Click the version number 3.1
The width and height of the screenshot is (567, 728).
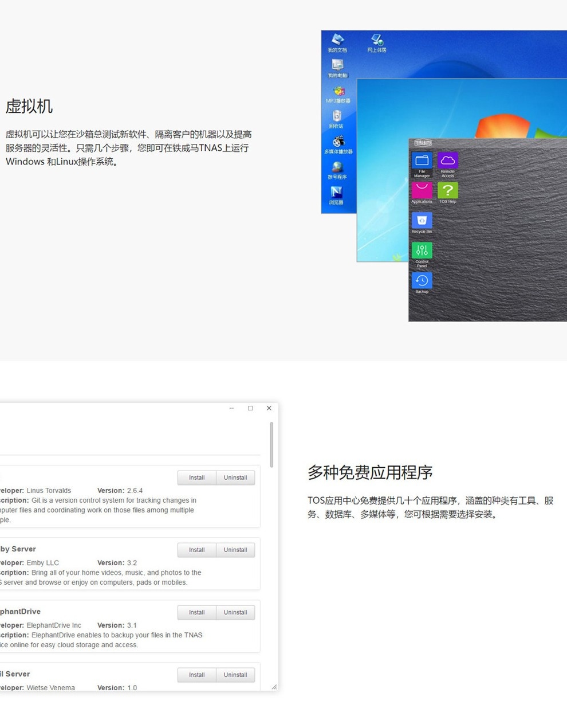[x=132, y=625]
